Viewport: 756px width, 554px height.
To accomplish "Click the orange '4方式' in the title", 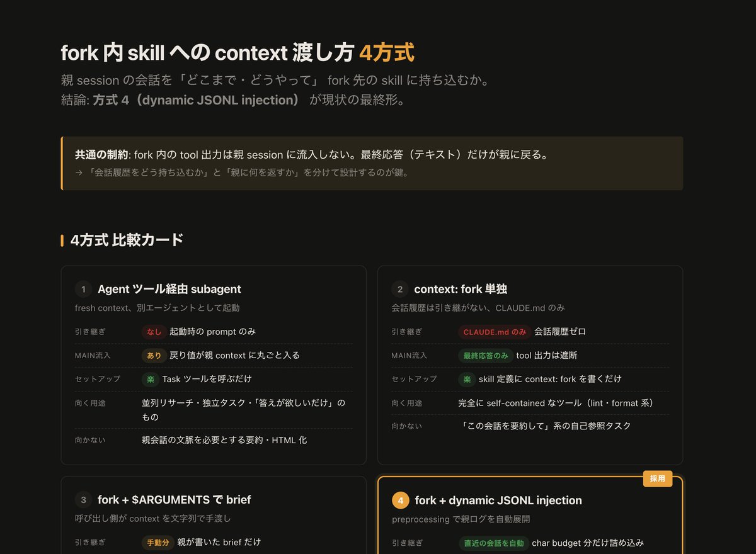I will tap(387, 53).
